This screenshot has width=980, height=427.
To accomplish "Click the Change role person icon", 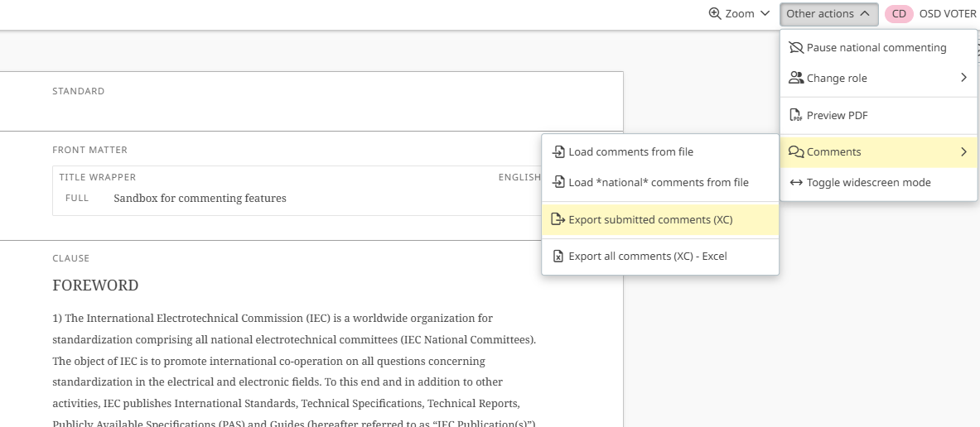I will pos(796,78).
